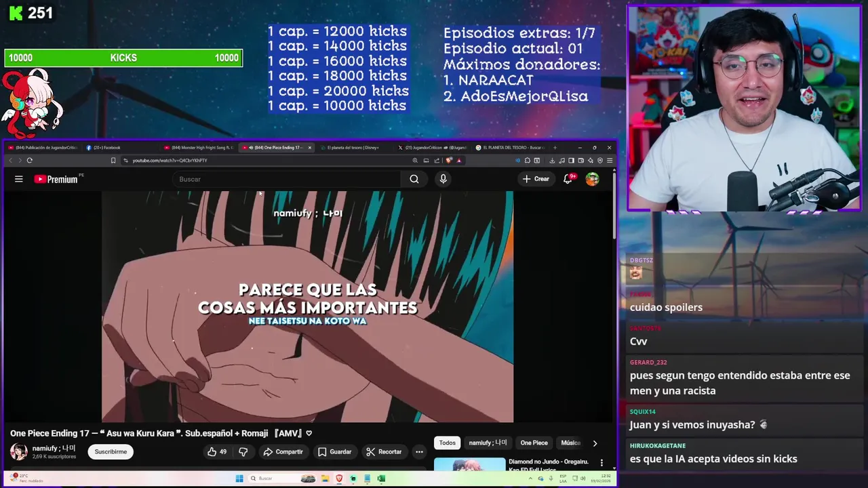
Task: Click Guardar save button
Action: tap(334, 451)
